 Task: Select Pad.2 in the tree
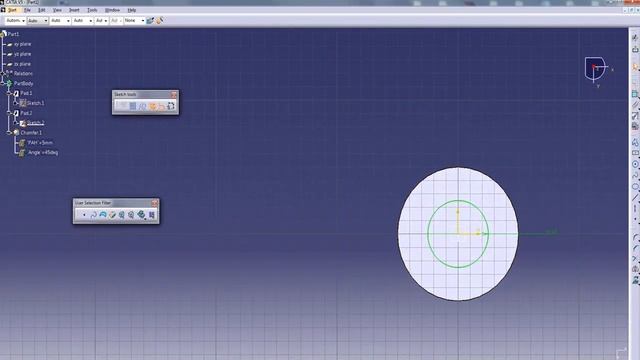coord(26,113)
